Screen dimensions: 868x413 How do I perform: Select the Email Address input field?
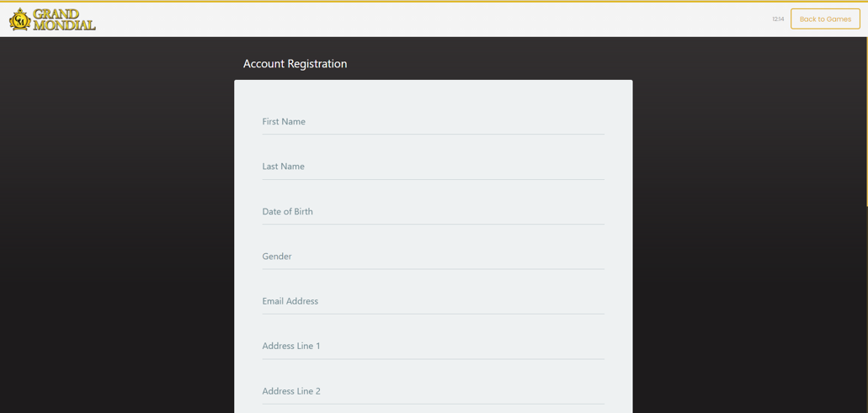tap(433, 301)
